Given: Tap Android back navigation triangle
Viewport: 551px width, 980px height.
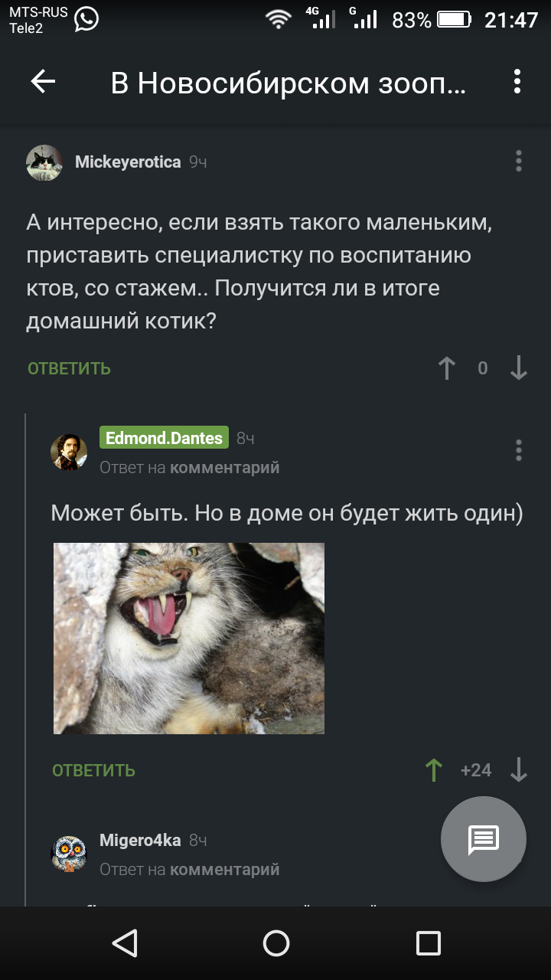Looking at the screenshot, I should click(x=124, y=943).
